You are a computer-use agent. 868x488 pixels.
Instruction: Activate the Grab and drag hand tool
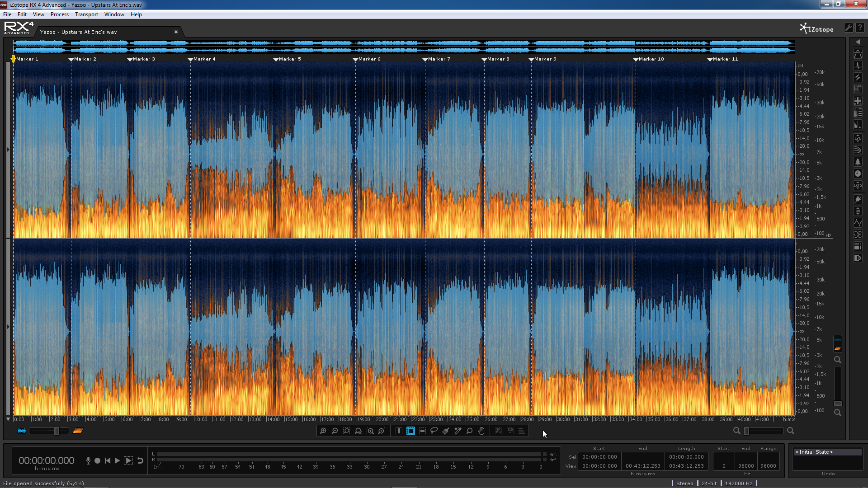481,431
